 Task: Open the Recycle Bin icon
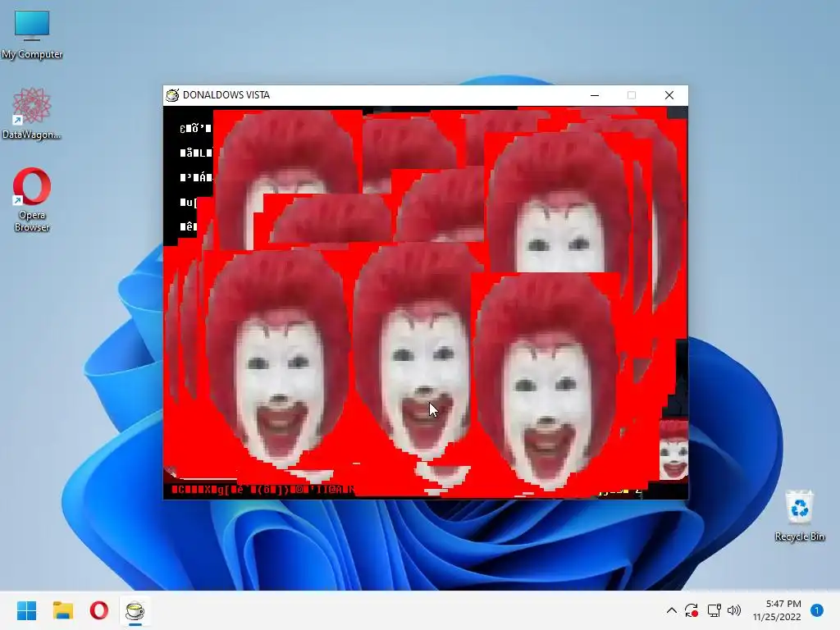pos(799,515)
